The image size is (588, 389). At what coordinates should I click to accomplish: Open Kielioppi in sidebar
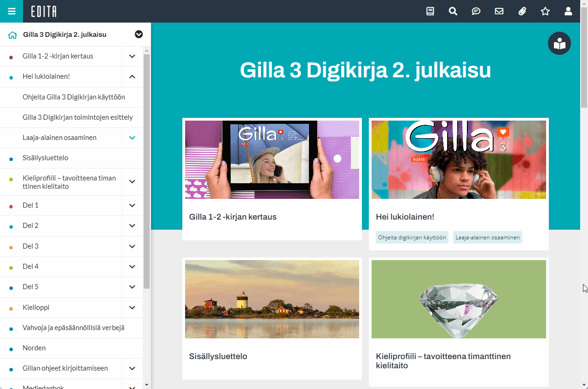[x=36, y=308]
